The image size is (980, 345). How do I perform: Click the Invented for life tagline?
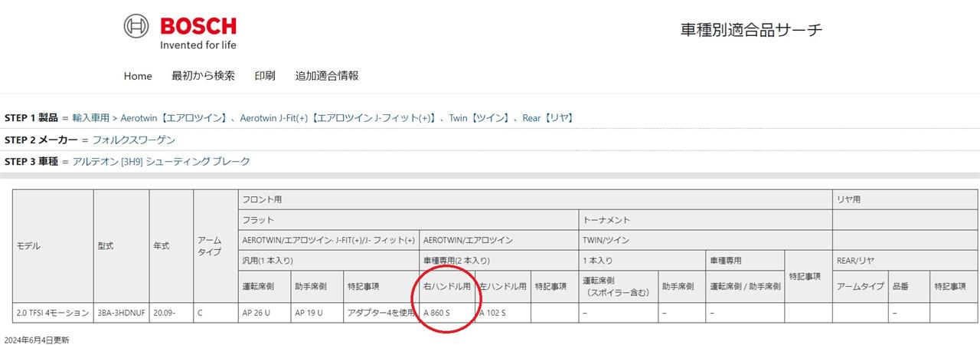(x=198, y=44)
